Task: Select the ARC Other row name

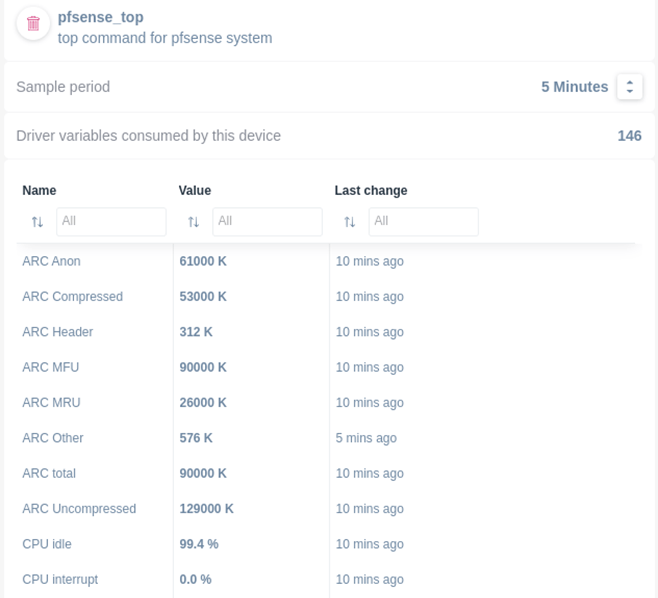Action: click(53, 438)
